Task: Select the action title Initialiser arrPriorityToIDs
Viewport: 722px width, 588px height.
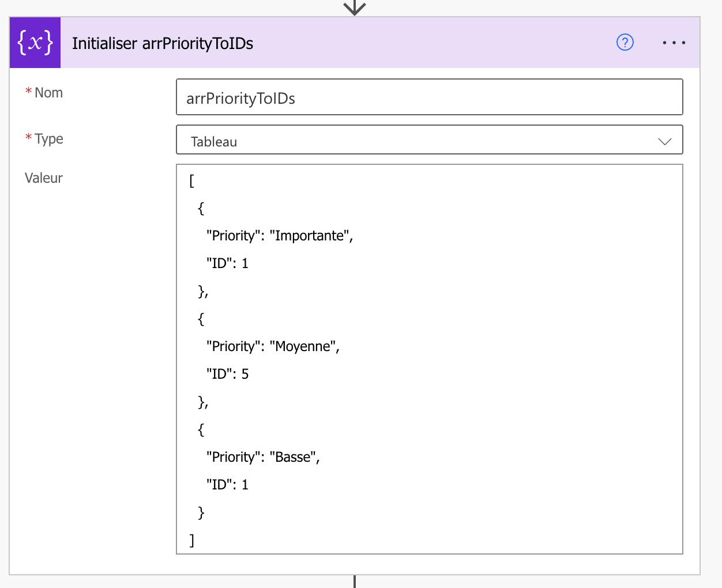Action: click(x=163, y=44)
